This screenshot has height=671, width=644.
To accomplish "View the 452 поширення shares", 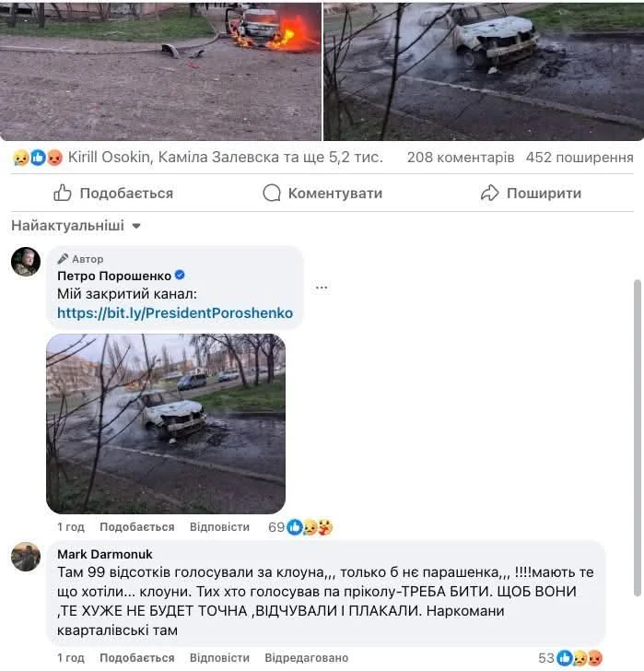I will coord(580,158).
